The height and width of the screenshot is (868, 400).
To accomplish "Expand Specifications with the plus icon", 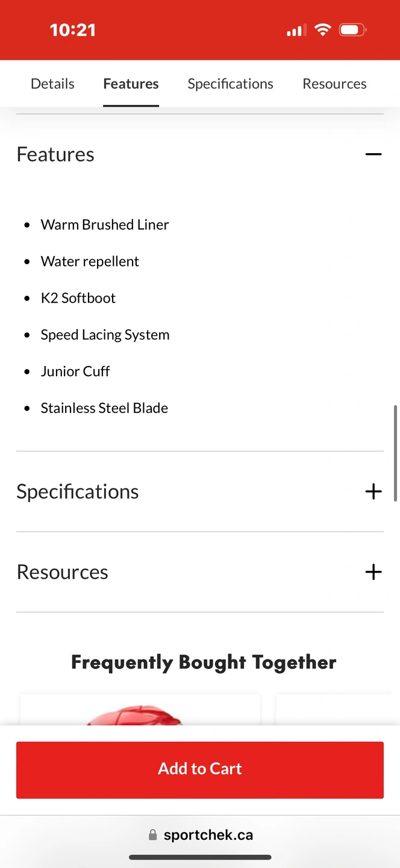I will (x=373, y=491).
